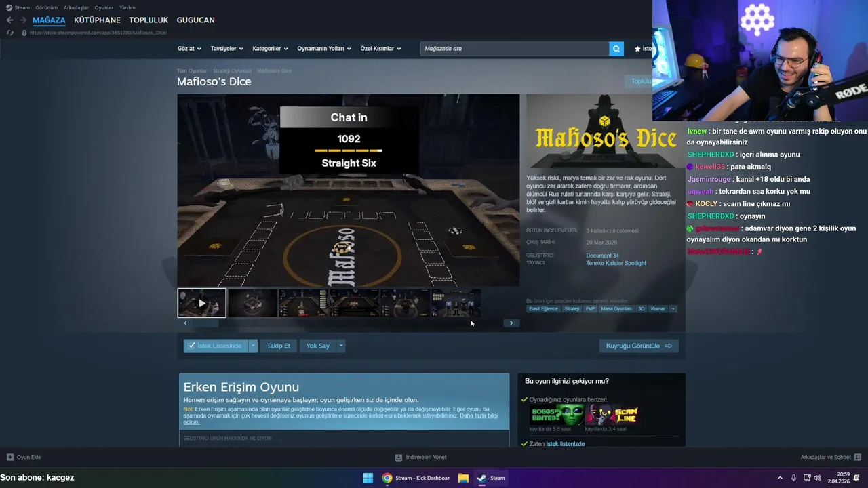868x488 pixels.
Task: Open the Windows Start menu
Action: 368,478
